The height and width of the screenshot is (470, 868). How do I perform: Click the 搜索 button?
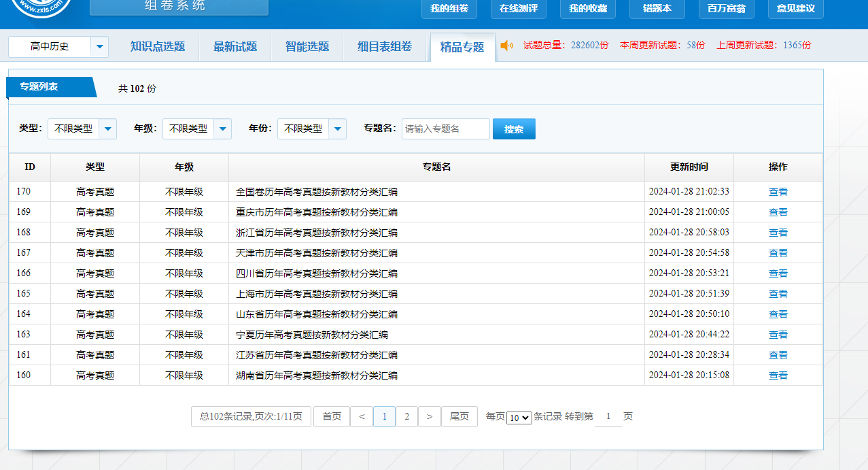pos(514,129)
